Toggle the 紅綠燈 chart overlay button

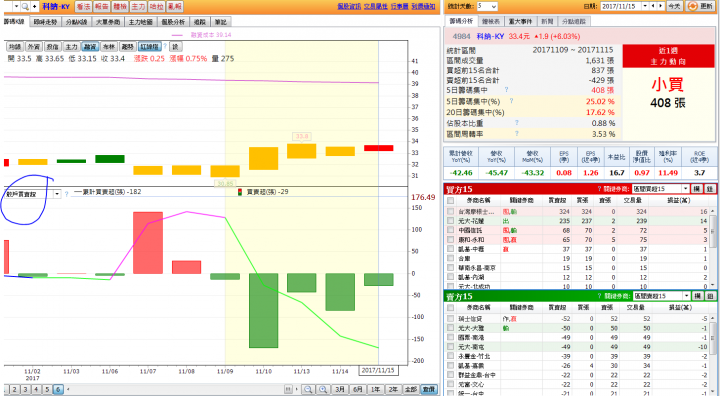tap(150, 46)
